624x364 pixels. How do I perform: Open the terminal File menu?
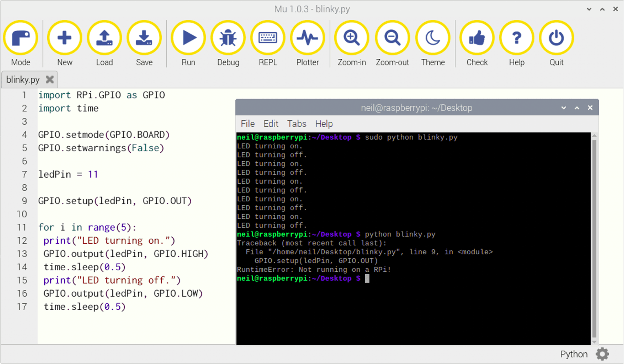[247, 124]
